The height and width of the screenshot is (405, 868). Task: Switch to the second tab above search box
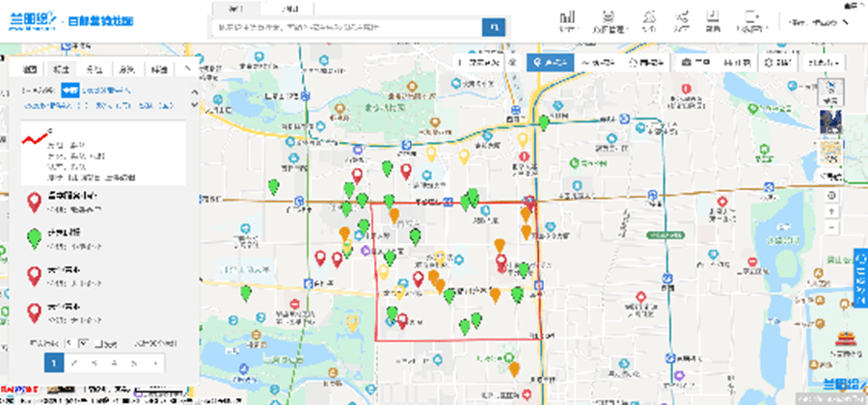tap(287, 9)
